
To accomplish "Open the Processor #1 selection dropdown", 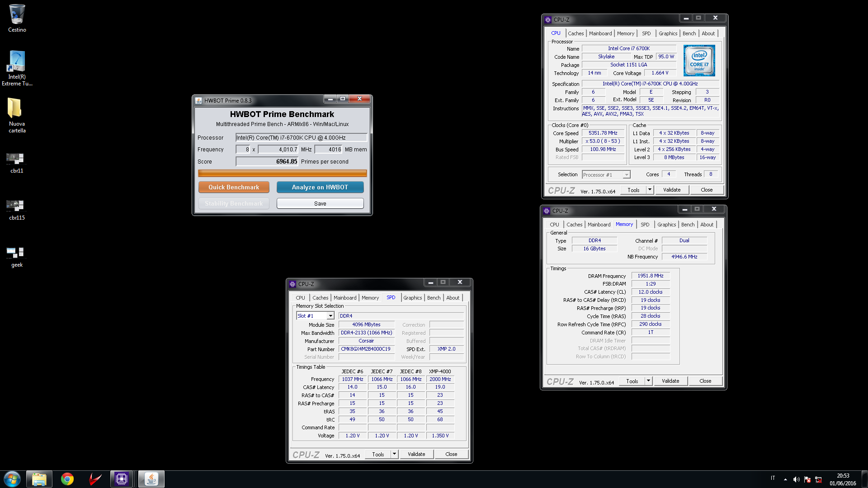I will (x=627, y=175).
